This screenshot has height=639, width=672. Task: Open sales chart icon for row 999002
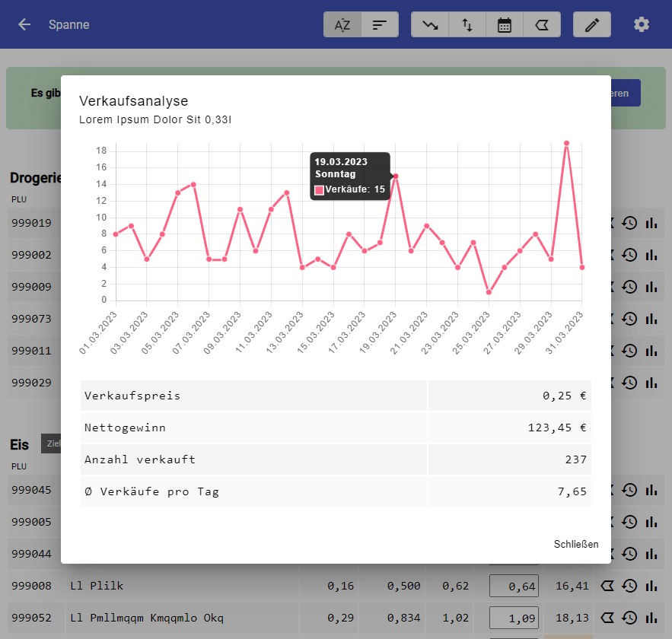point(651,255)
